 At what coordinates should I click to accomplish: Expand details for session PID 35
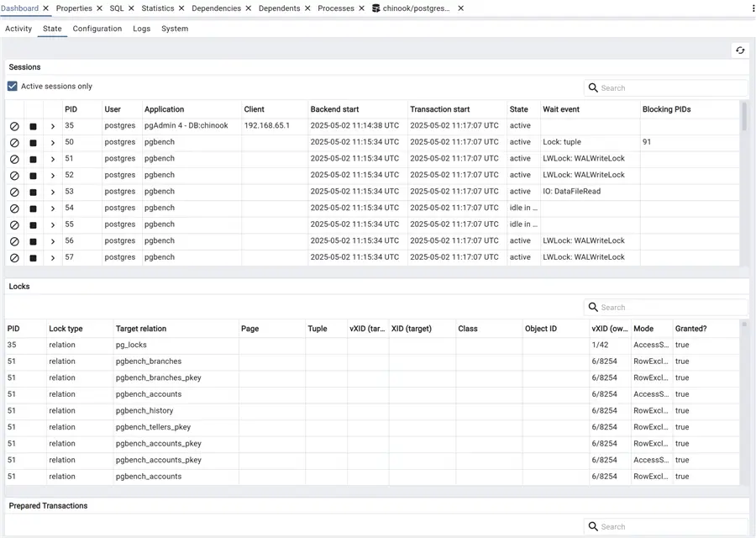click(52, 125)
